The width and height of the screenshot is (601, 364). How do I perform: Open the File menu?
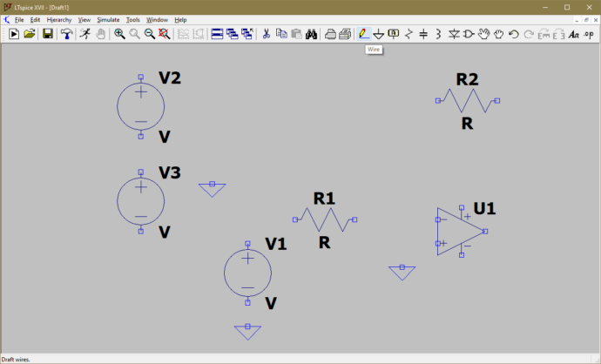point(18,19)
